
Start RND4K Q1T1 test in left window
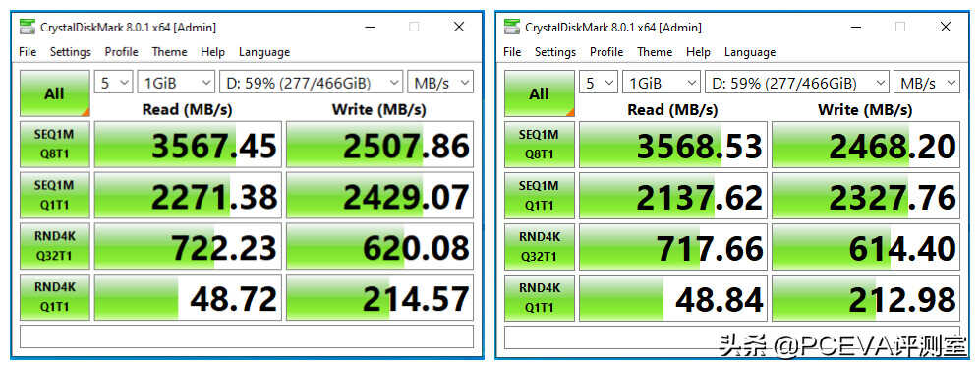54,297
